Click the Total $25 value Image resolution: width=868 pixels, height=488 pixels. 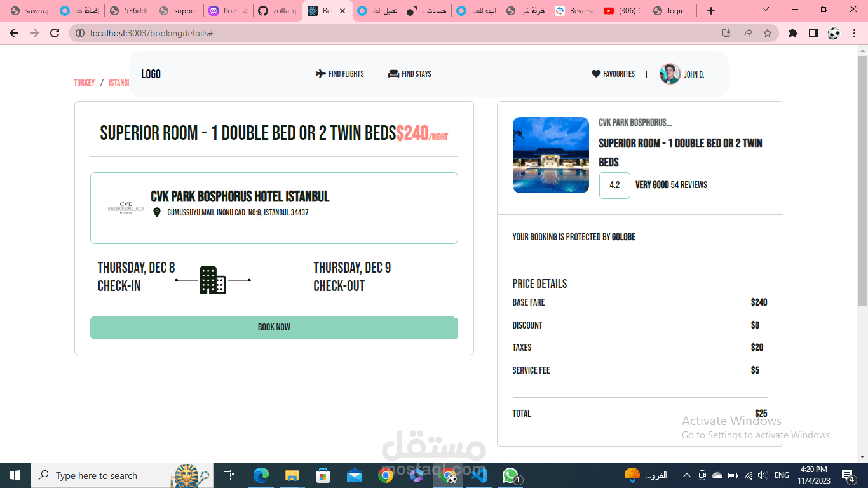761,414
